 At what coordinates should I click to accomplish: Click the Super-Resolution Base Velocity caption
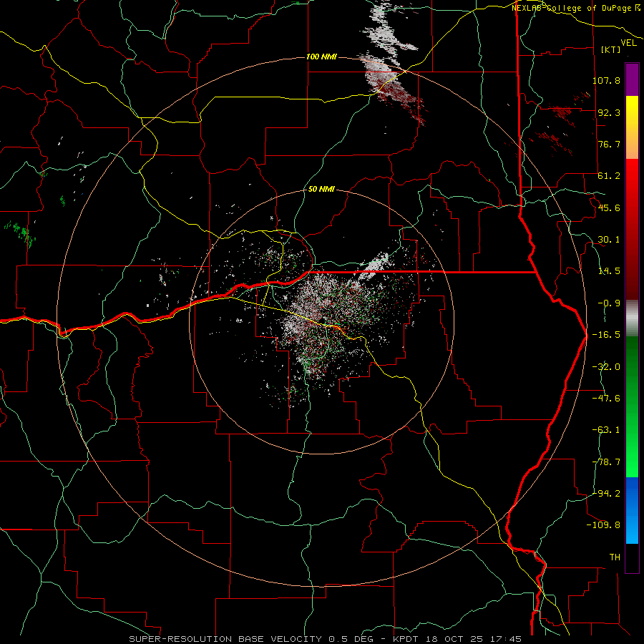326,639
